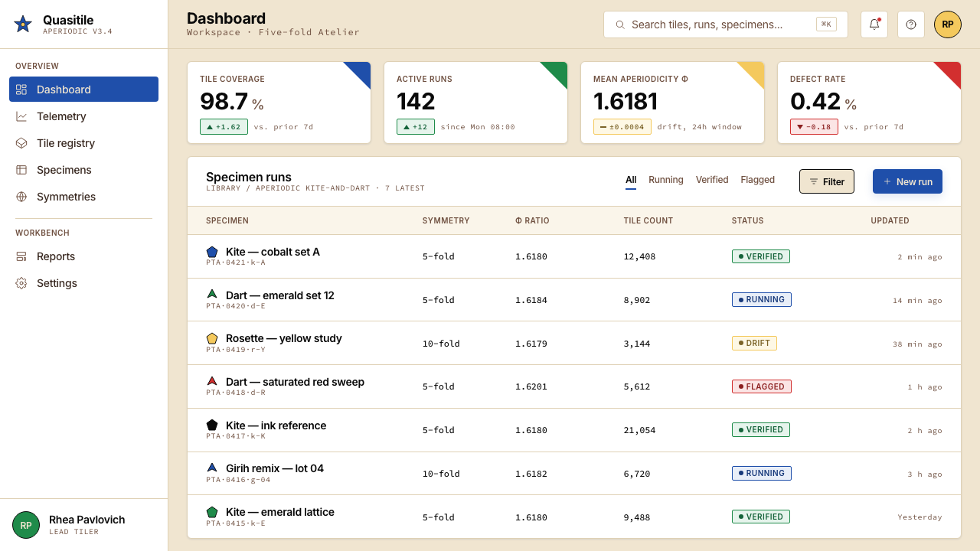
Task: Open the Tile registry cube icon
Action: click(21, 143)
